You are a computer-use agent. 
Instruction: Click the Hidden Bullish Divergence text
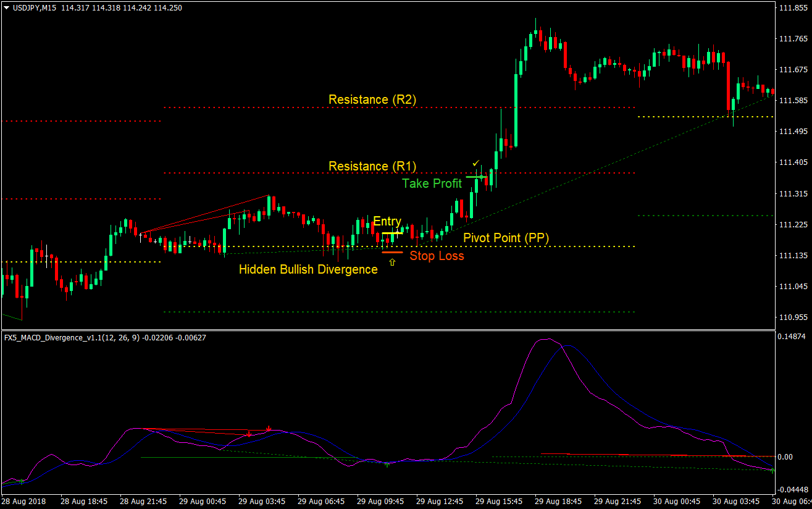tap(308, 269)
